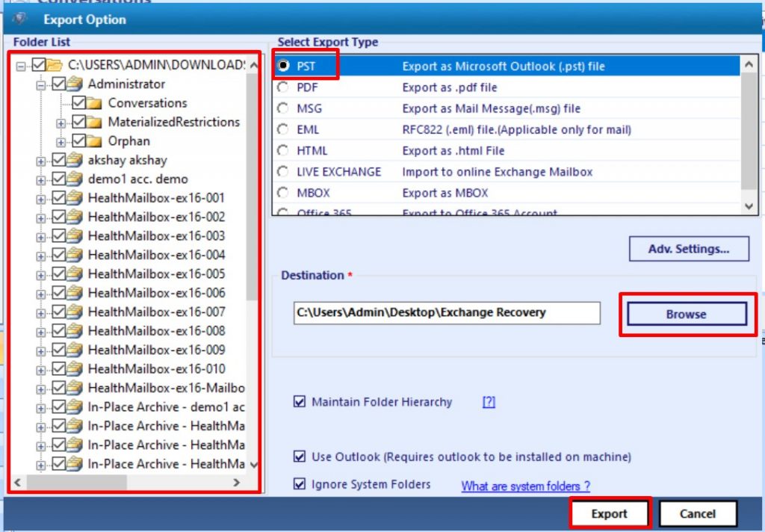Click the Export Option dialog title bar icon
Image resolution: width=765 pixels, height=532 pixels.
click(18, 19)
